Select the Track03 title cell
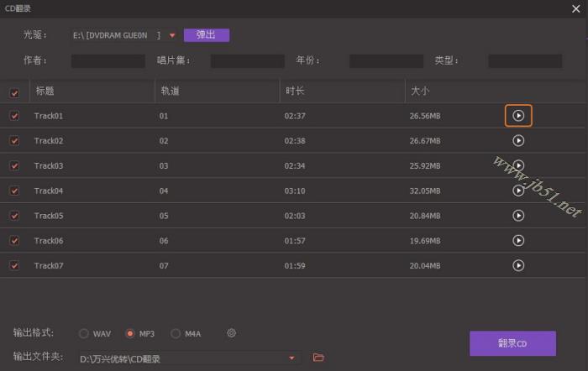Screen dimensions: 588x371 pyautogui.click(x=49, y=165)
